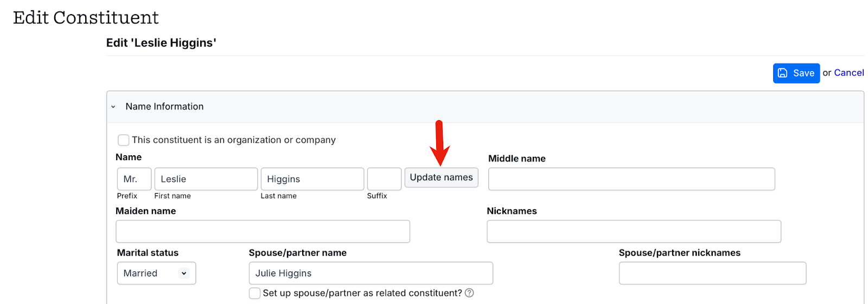Click the Update names button

coord(441,178)
